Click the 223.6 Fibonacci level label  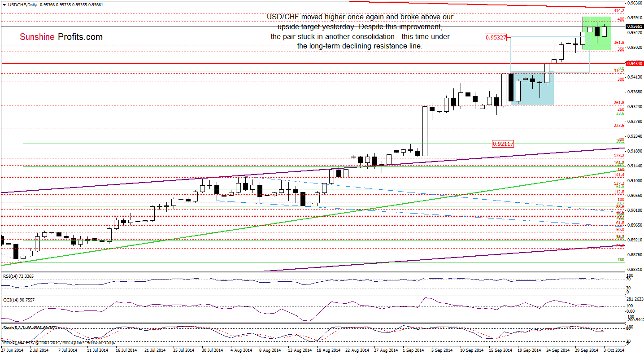click(619, 126)
